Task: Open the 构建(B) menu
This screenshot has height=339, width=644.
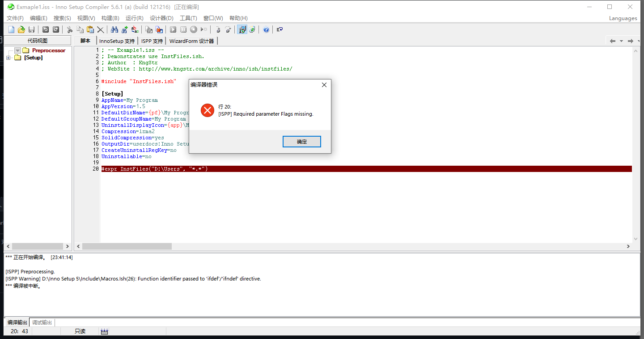Action: click(110, 18)
